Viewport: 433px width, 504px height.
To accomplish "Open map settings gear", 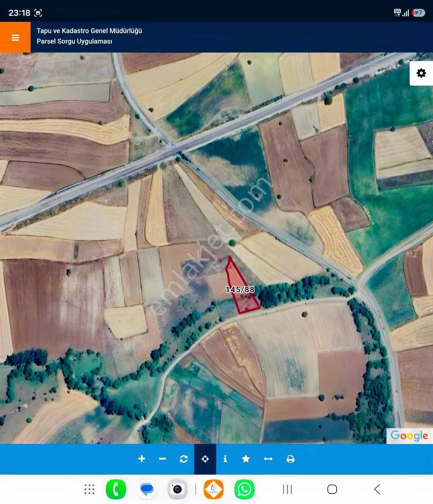I will (x=421, y=73).
